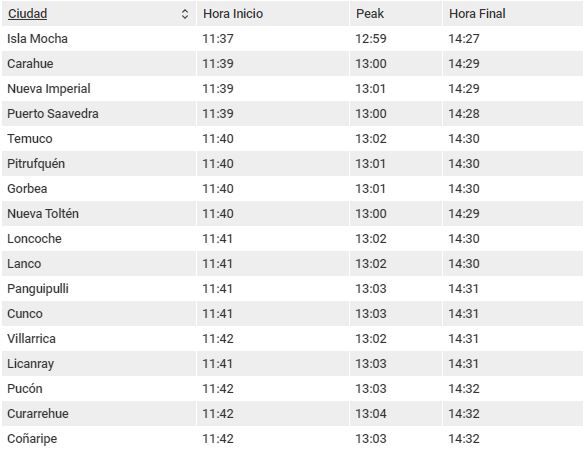Screen dimensions: 583x452
Task: Sort table by Ciudad column header
Action: tap(28, 14)
